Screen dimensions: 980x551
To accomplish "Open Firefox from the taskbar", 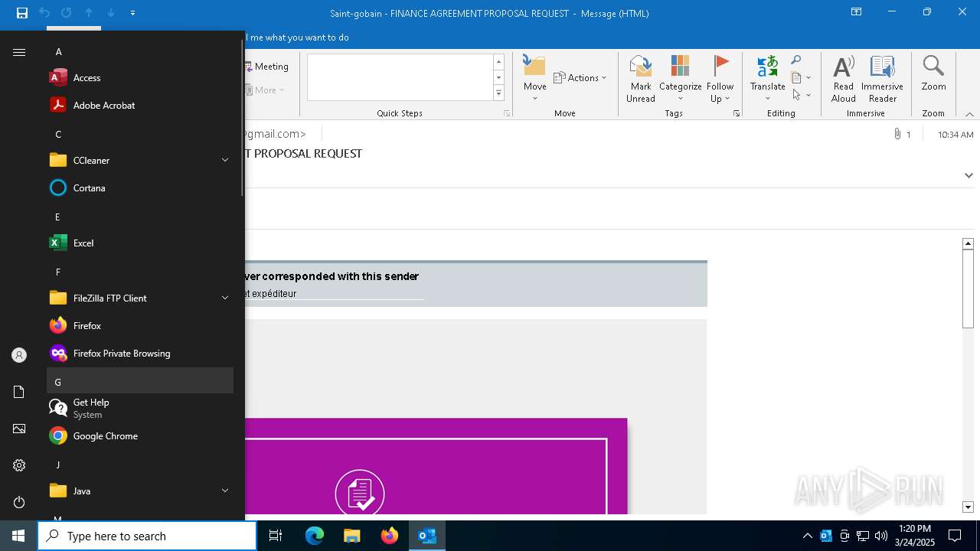I will pos(390,536).
